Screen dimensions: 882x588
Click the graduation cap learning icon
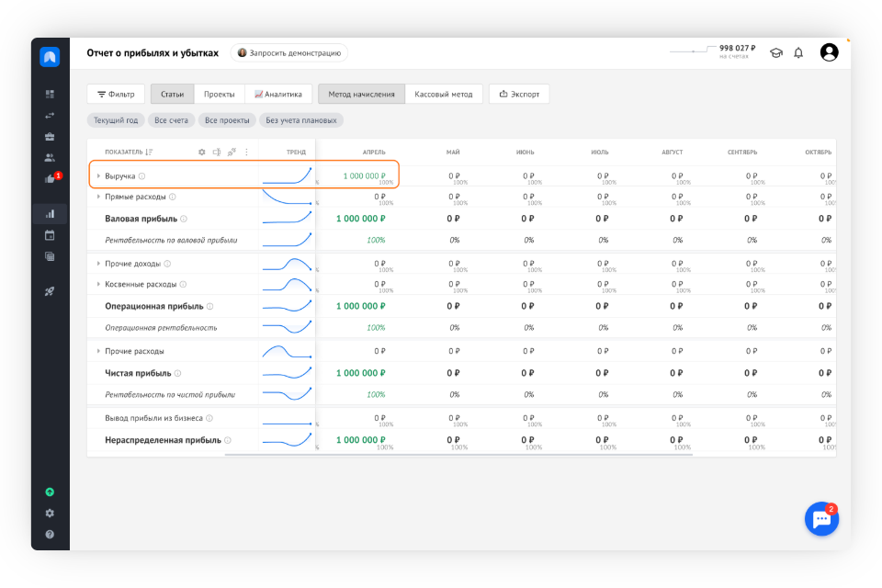tap(776, 53)
